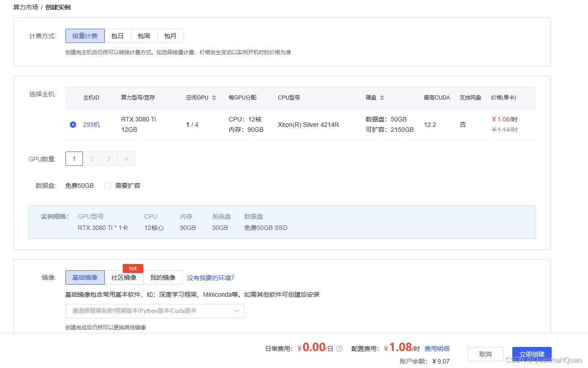
Task: Select the 293机 host radio button
Action: tap(73, 125)
